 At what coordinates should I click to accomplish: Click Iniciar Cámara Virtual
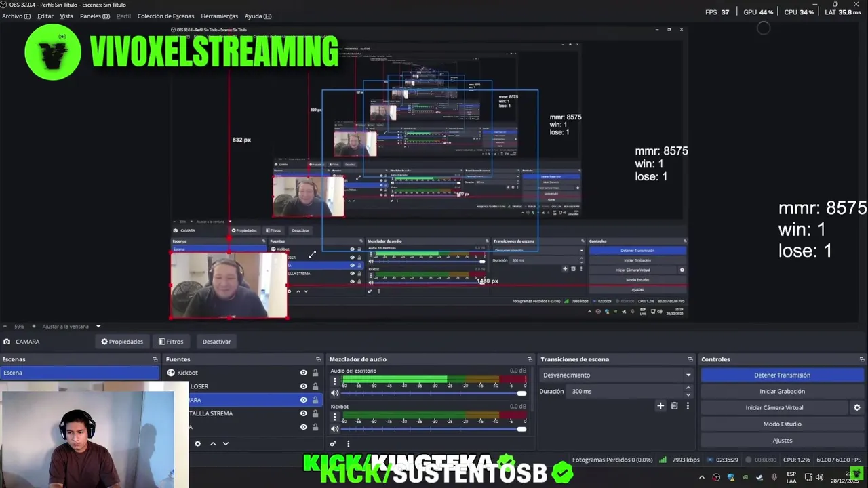(774, 407)
